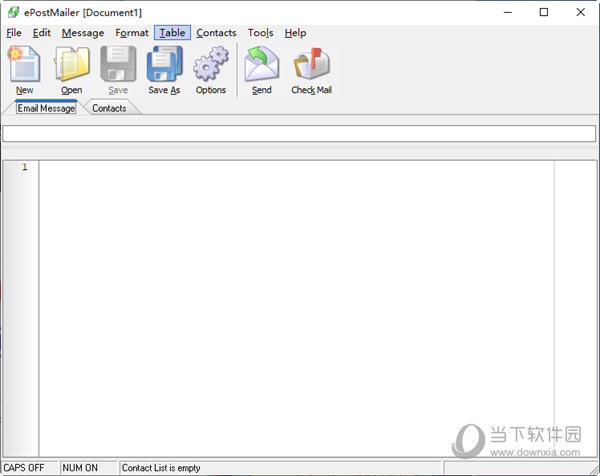Click the Save floppy disk icon
Screen dimensions: 600x476
coord(118,67)
